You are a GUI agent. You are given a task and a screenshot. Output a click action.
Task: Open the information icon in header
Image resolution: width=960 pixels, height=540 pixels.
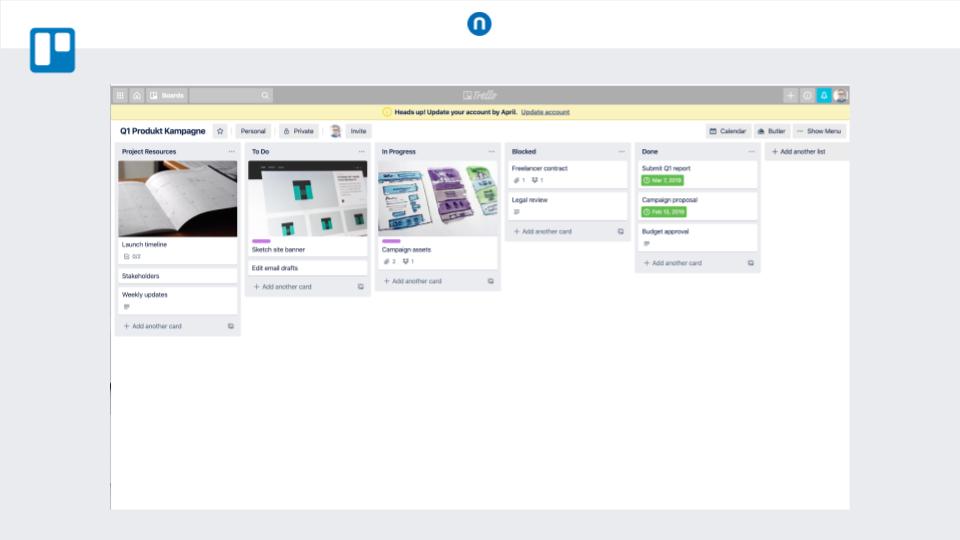(x=807, y=96)
